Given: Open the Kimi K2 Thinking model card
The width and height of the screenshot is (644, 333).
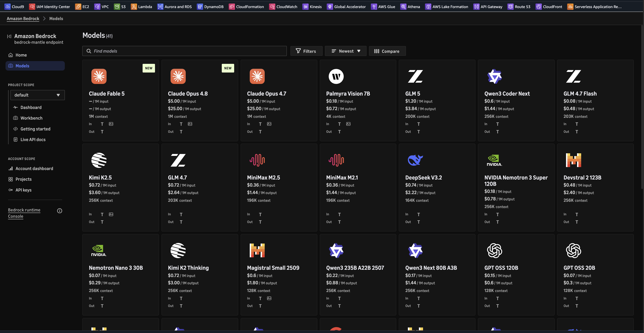Looking at the screenshot, I should pyautogui.click(x=200, y=275).
